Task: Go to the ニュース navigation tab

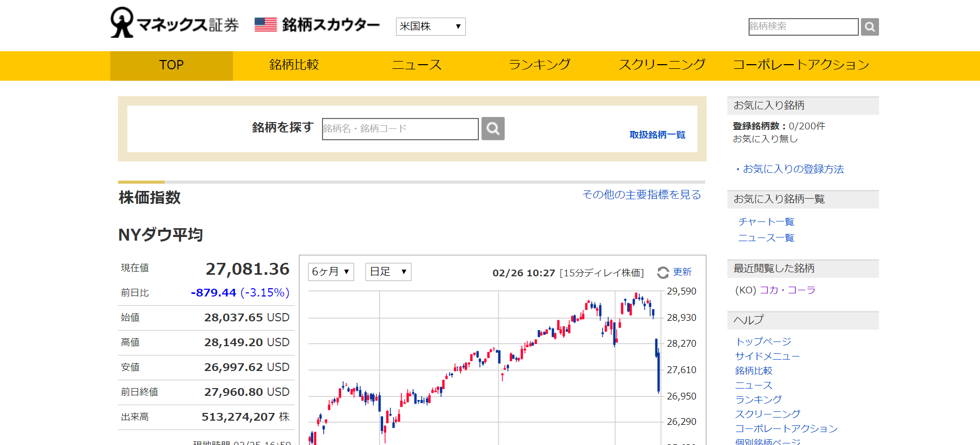Action: point(417,65)
